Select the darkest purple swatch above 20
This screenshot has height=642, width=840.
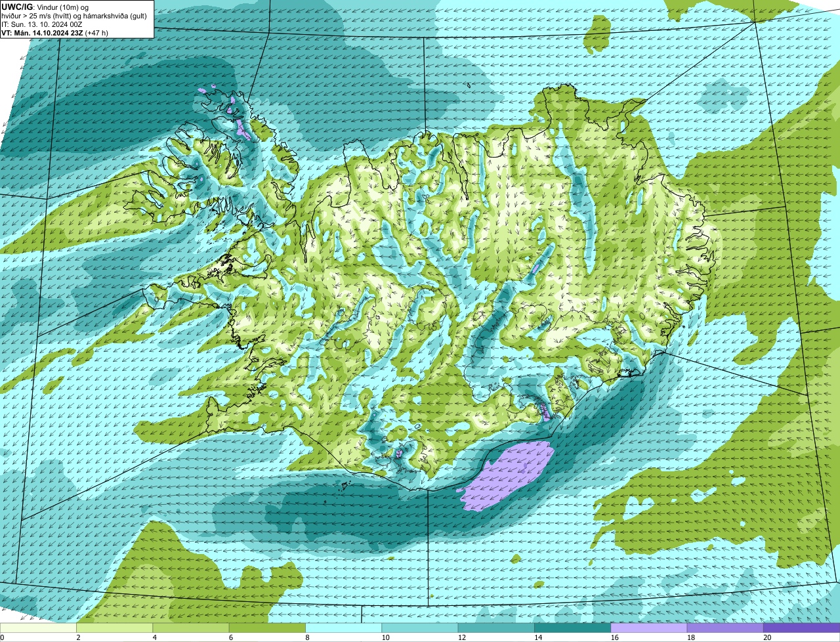tap(801, 628)
